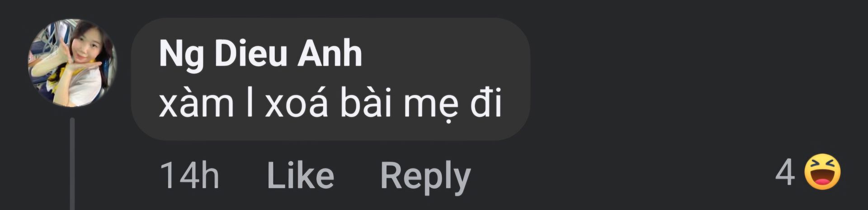
Task: Open Ng Dieu Anh's profile picture
Action: pos(72,63)
